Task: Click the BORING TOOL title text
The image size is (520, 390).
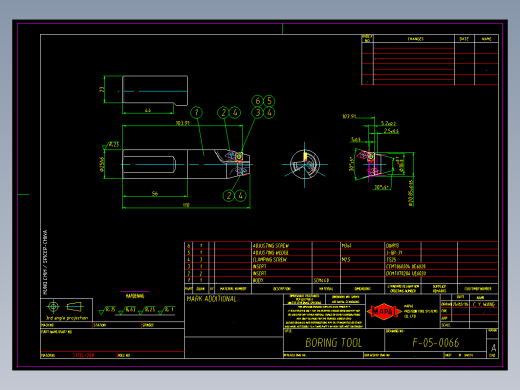Action: pyautogui.click(x=334, y=343)
